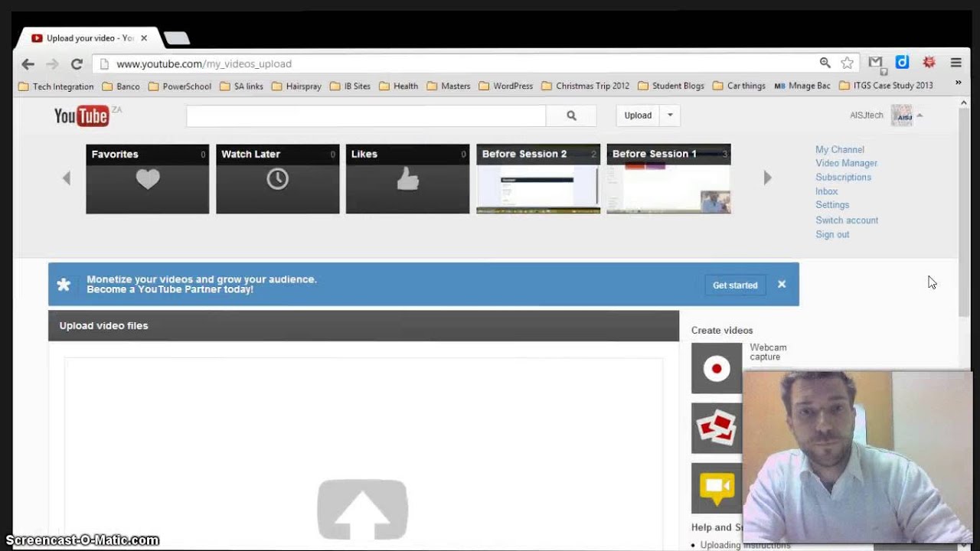Viewport: 980px width, 551px height.
Task: Open the WordPress bookmark folder
Action: 506,86
